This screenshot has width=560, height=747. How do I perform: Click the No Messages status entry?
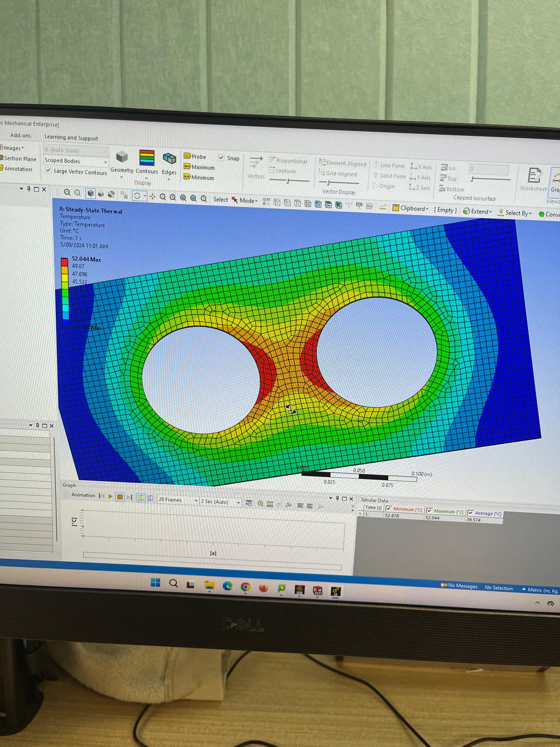(459, 586)
